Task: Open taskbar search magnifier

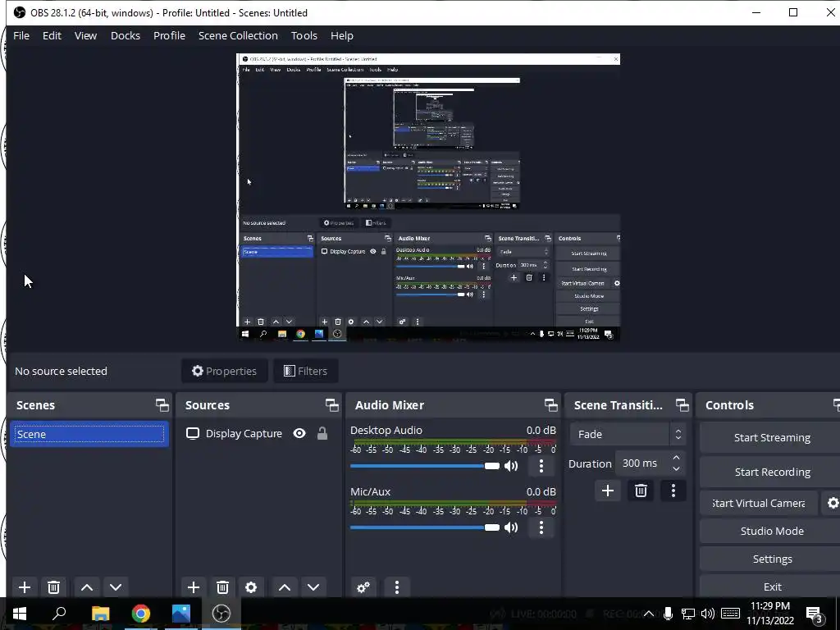Action: (x=59, y=614)
